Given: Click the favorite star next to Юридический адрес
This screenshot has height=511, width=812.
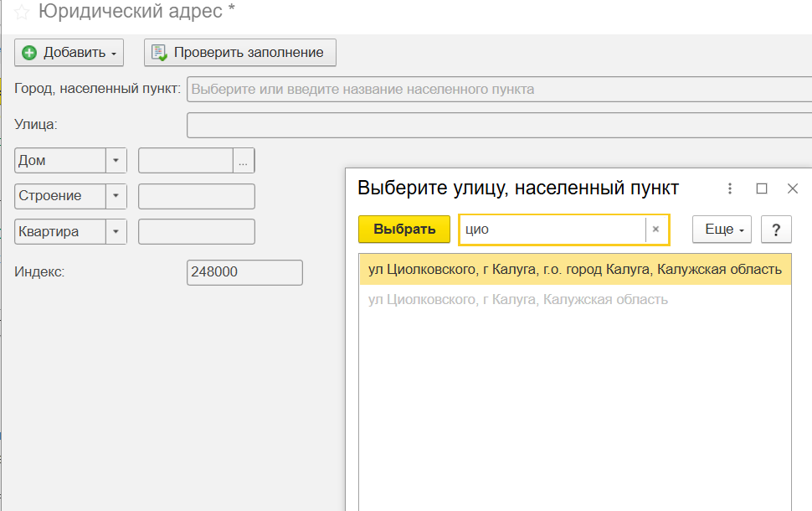Looking at the screenshot, I should 22,13.
